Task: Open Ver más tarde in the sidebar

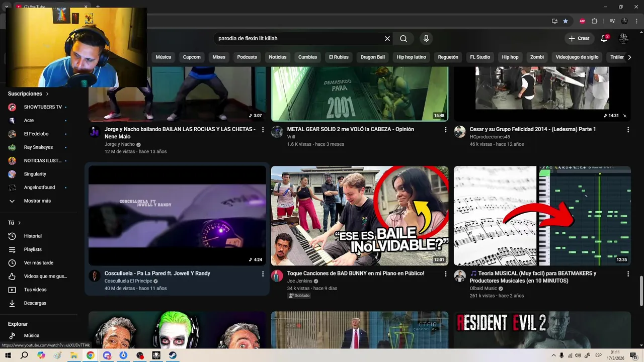Action: pyautogui.click(x=39, y=263)
